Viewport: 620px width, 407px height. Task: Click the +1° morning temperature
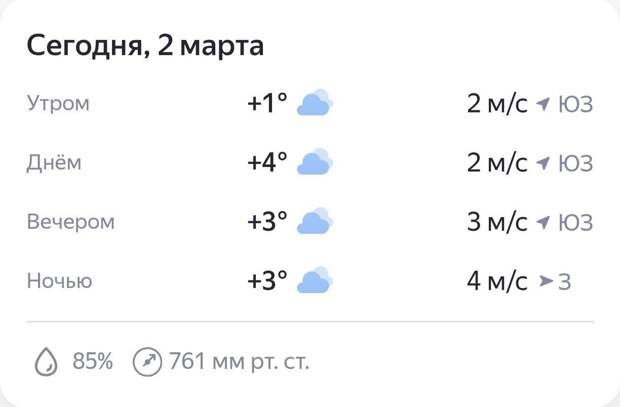pyautogui.click(x=267, y=103)
